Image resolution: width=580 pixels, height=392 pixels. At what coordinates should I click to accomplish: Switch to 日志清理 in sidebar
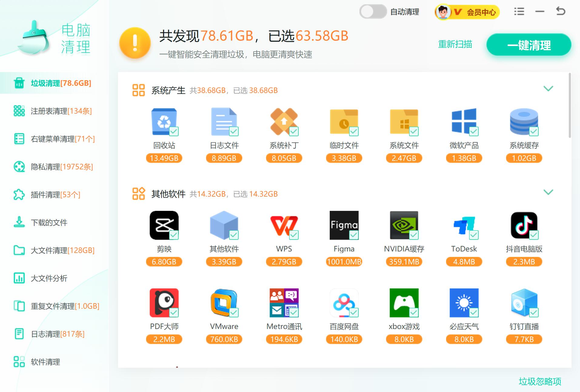(54, 334)
